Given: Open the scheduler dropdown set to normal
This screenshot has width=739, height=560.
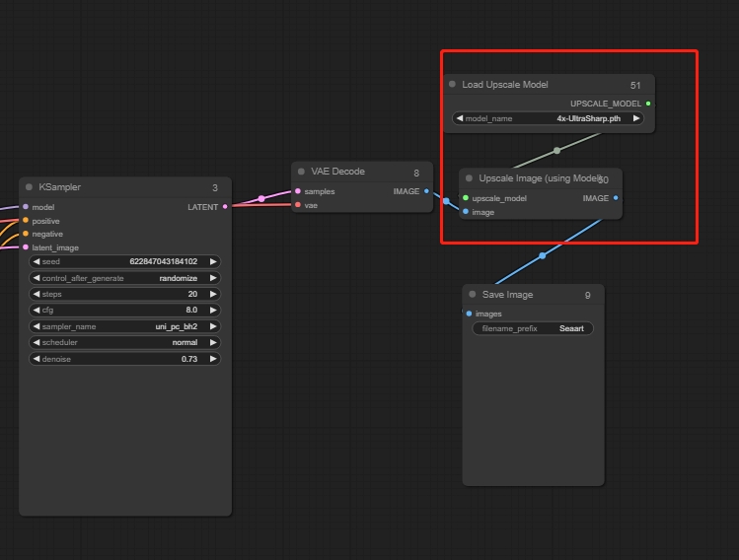Looking at the screenshot, I should pyautogui.click(x=124, y=342).
